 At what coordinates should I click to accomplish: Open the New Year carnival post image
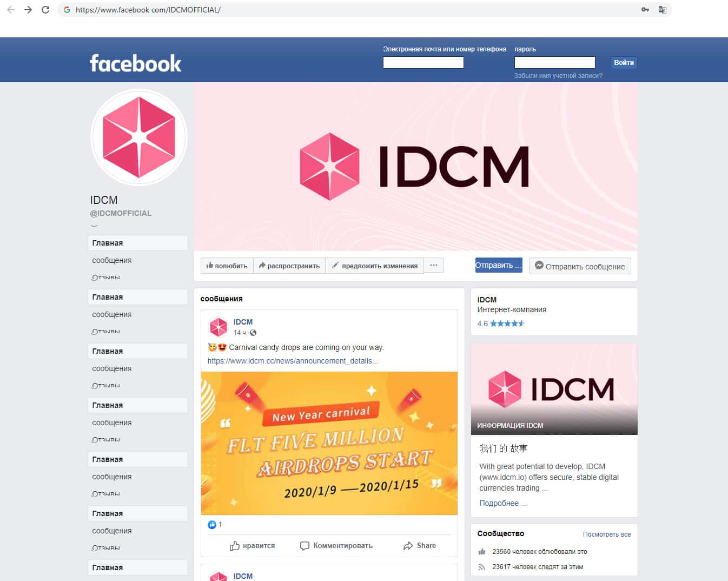point(329,443)
